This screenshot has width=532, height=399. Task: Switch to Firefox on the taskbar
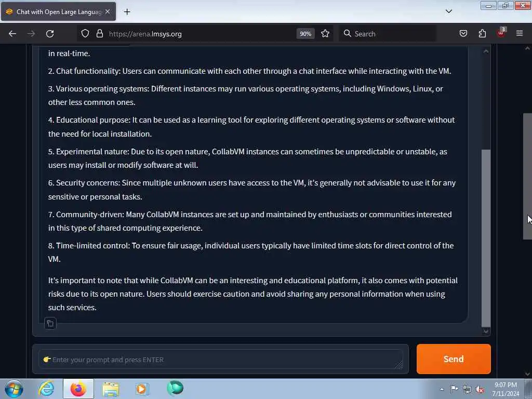click(x=78, y=389)
